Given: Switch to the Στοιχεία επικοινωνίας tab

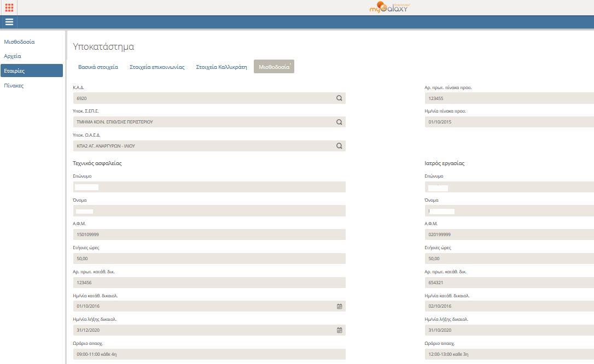Looking at the screenshot, I should point(157,67).
